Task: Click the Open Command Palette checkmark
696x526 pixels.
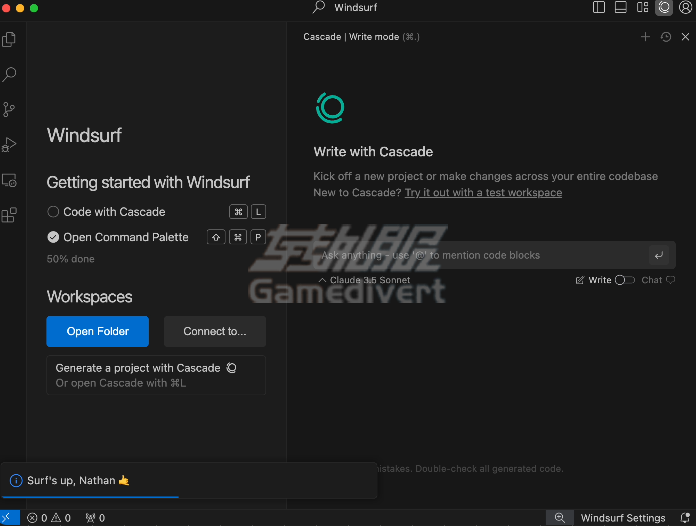Action: point(53,237)
